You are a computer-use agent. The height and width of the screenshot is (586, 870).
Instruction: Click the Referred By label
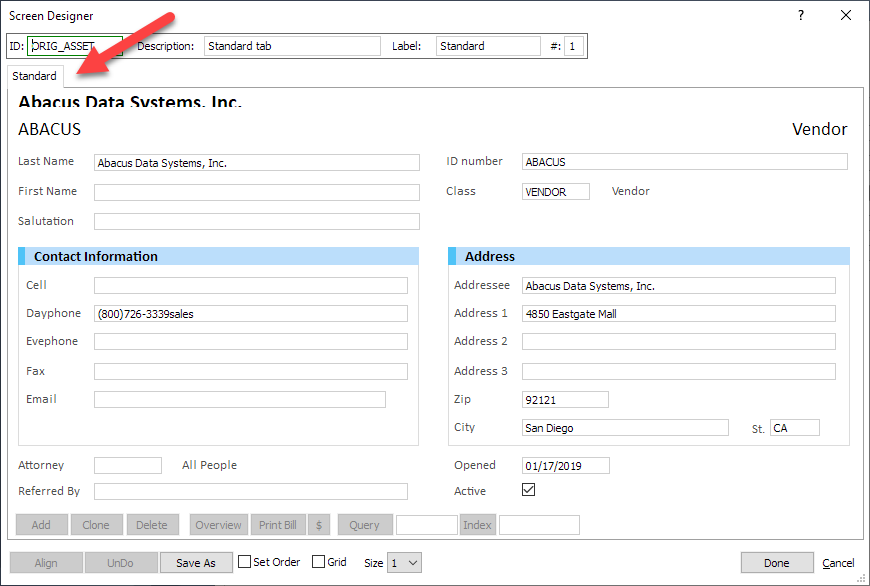coord(49,491)
